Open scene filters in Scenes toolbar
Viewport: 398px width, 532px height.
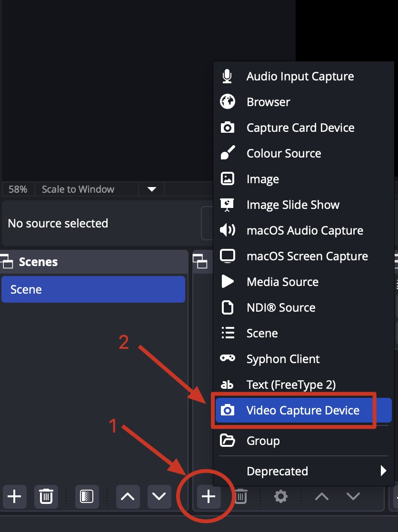[x=86, y=497]
